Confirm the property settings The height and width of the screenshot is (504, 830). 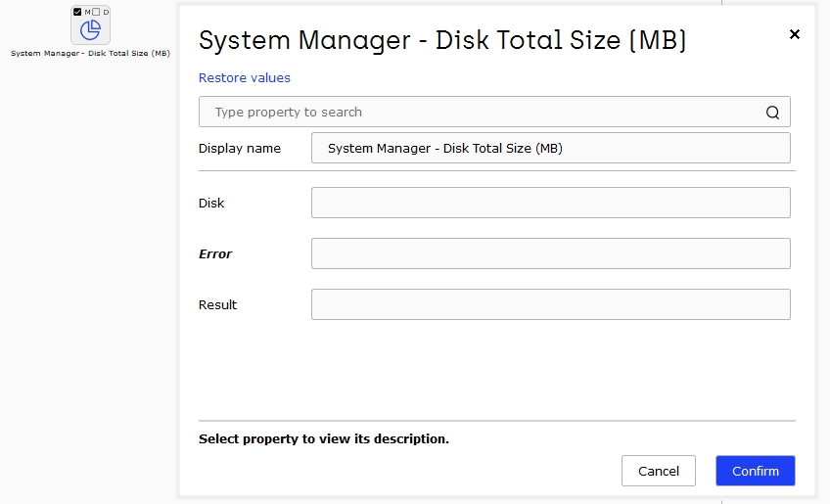[756, 471]
